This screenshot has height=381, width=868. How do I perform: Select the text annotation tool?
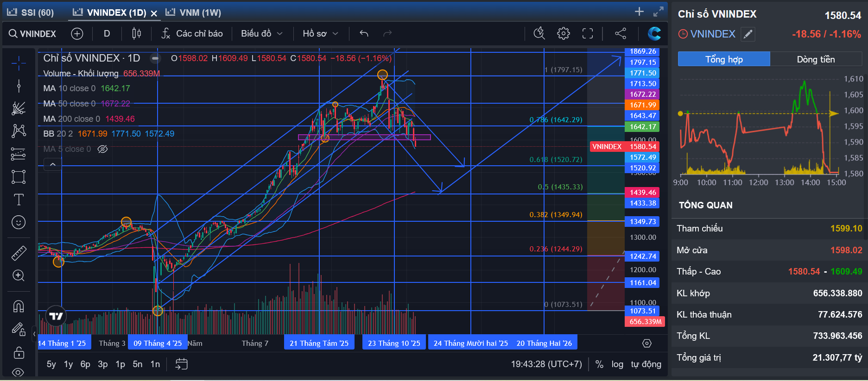coord(19,200)
